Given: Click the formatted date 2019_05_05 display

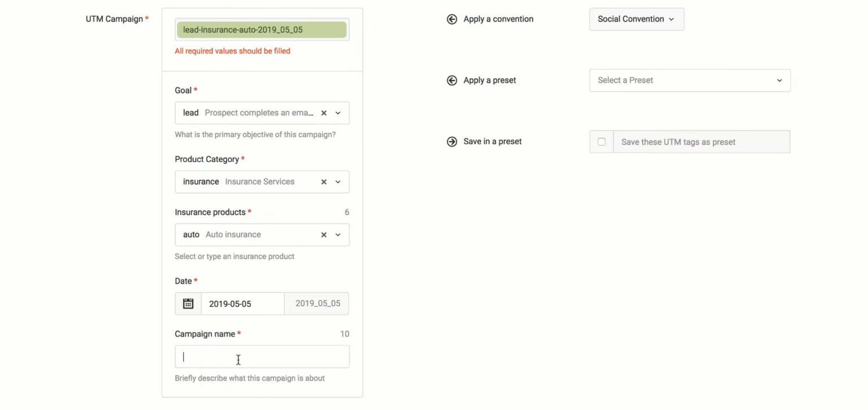Looking at the screenshot, I should click(x=316, y=303).
